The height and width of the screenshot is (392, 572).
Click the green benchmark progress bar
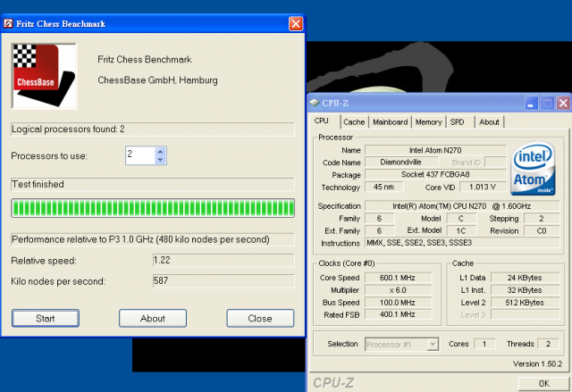coord(153,208)
